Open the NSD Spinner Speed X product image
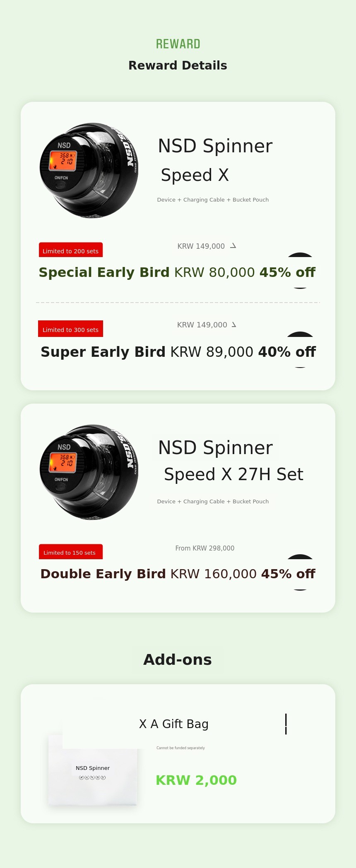 coord(89,170)
